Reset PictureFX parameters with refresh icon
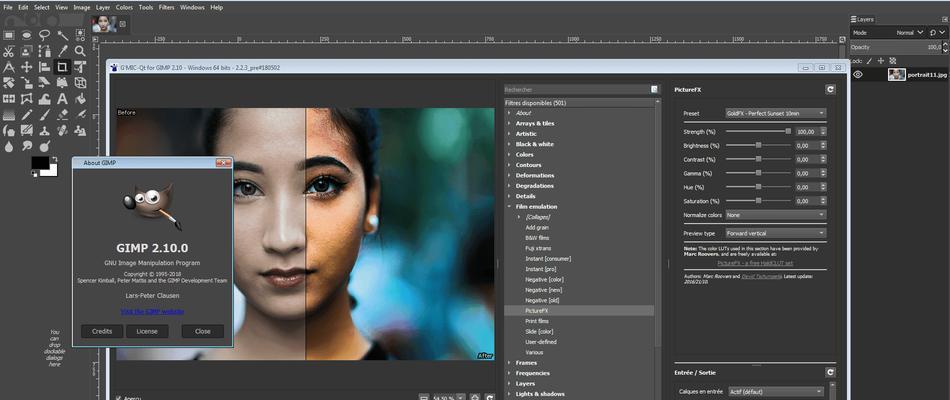Image resolution: width=950 pixels, height=400 pixels. pyautogui.click(x=830, y=89)
